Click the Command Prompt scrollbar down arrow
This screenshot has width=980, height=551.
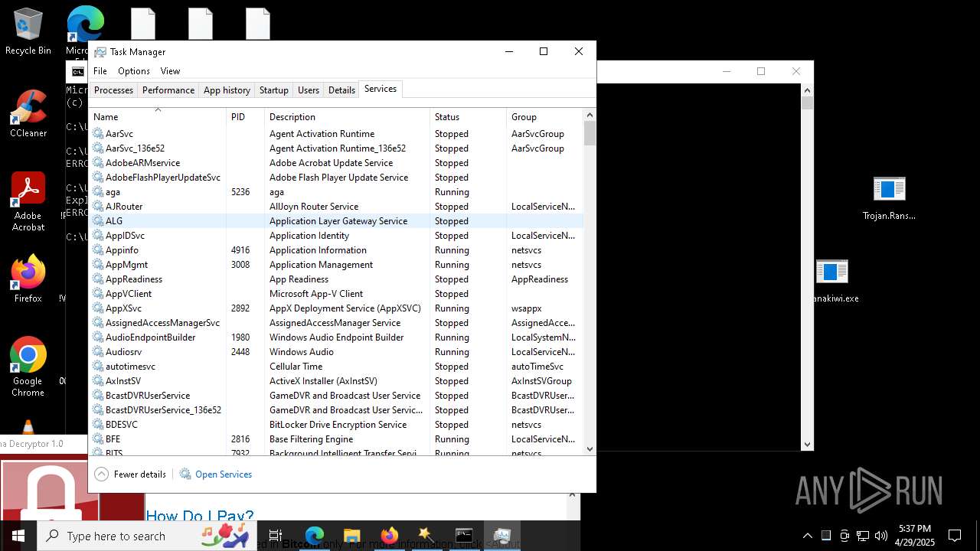point(807,444)
